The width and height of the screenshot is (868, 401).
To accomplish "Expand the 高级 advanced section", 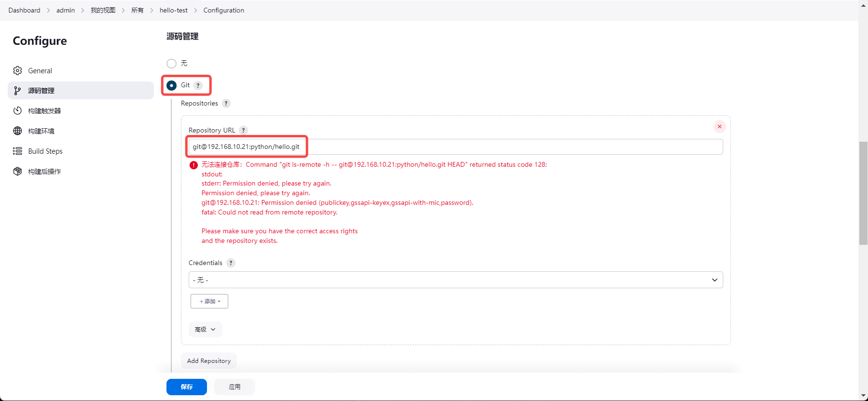I will [x=205, y=330].
